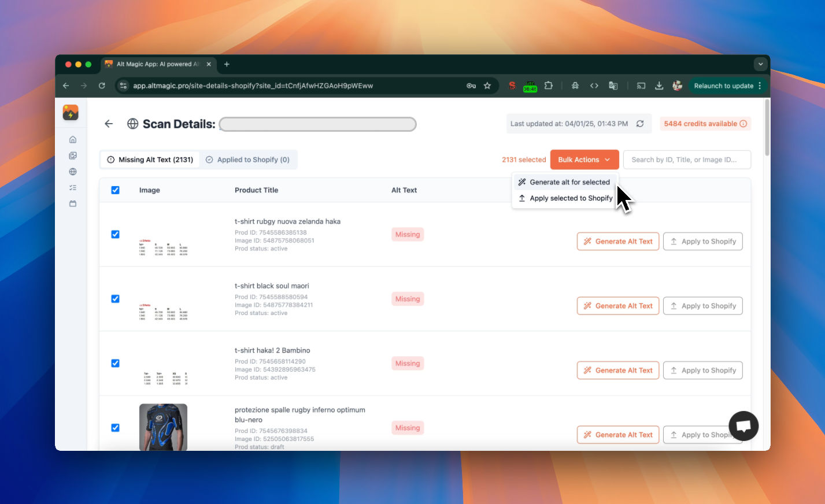Uncheck the t-shirt haka! 2 Bambino row
Screen dimensions: 825x504
point(115,363)
